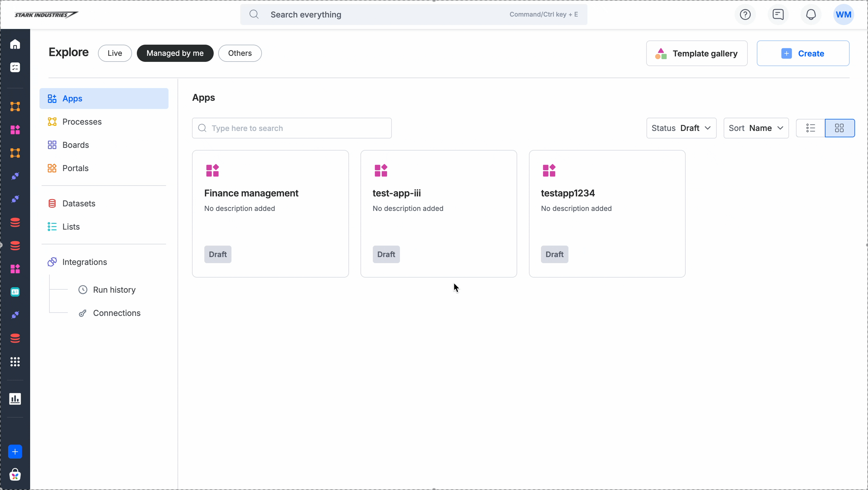Open the help question mark icon
868x490 pixels.
[745, 14]
